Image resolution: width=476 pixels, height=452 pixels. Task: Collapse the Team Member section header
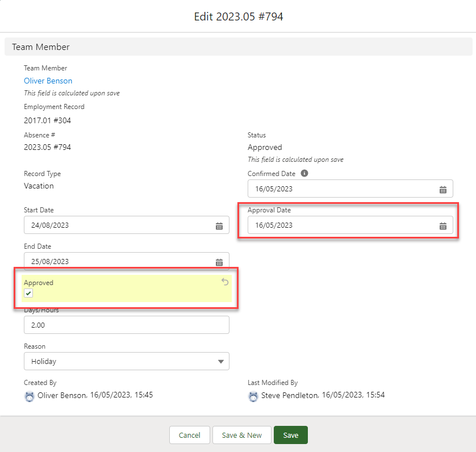click(x=41, y=47)
